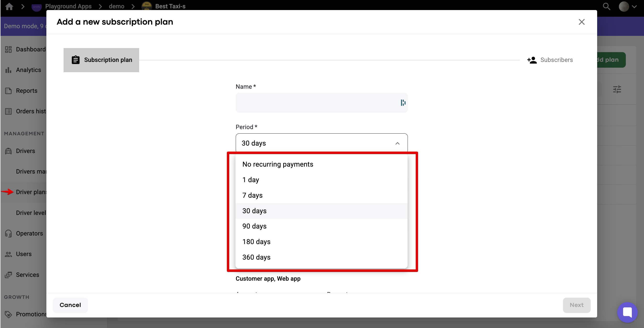Pick the '360 days' period option
Viewport: 644px width, 328px height.
pyautogui.click(x=256, y=257)
